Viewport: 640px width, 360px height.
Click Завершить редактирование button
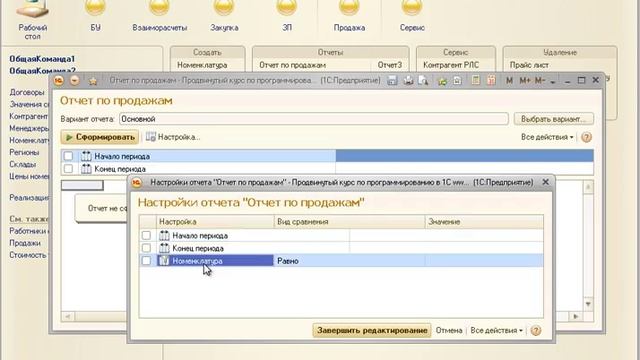[372, 331]
